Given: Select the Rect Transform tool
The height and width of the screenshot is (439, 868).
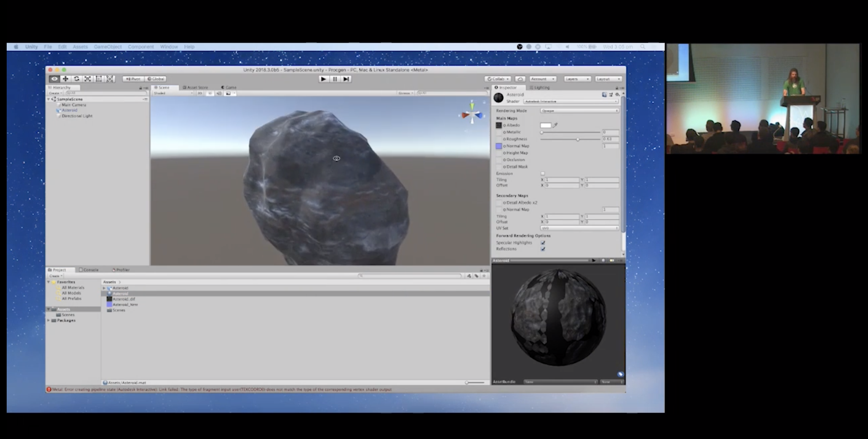Looking at the screenshot, I should (99, 79).
